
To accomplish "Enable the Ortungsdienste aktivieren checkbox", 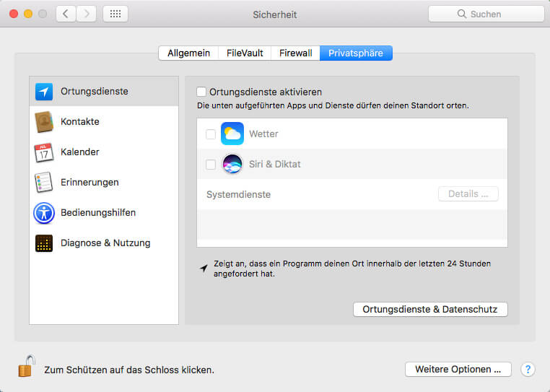I will [x=202, y=92].
